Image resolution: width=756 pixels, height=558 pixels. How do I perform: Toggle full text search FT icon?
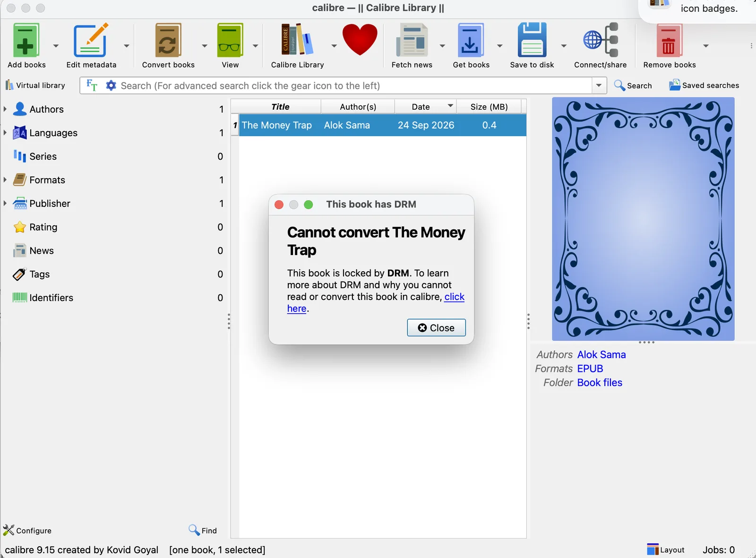[92, 86]
